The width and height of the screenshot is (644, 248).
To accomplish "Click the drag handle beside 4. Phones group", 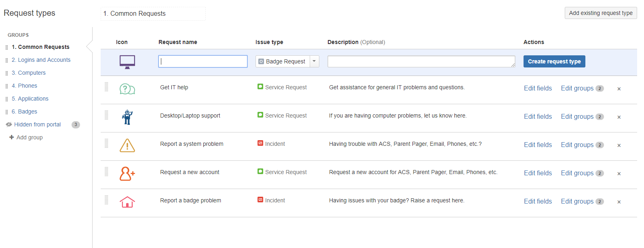I will [6, 86].
